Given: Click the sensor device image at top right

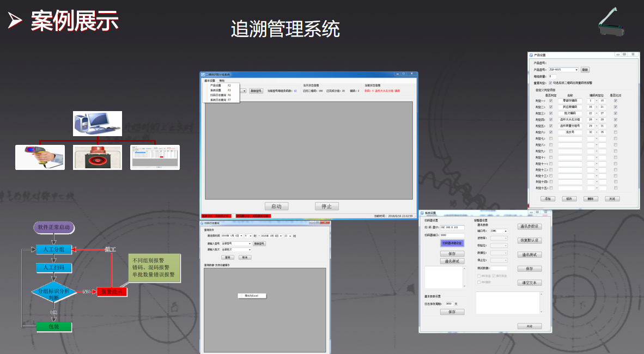Looking at the screenshot, I should click(611, 22).
